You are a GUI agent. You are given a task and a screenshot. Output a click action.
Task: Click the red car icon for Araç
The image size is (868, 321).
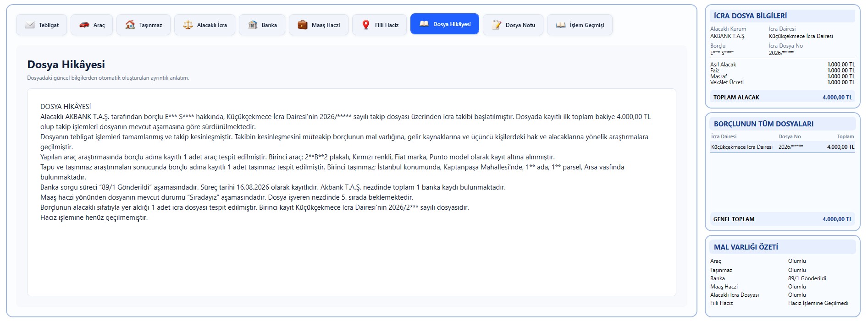click(84, 25)
